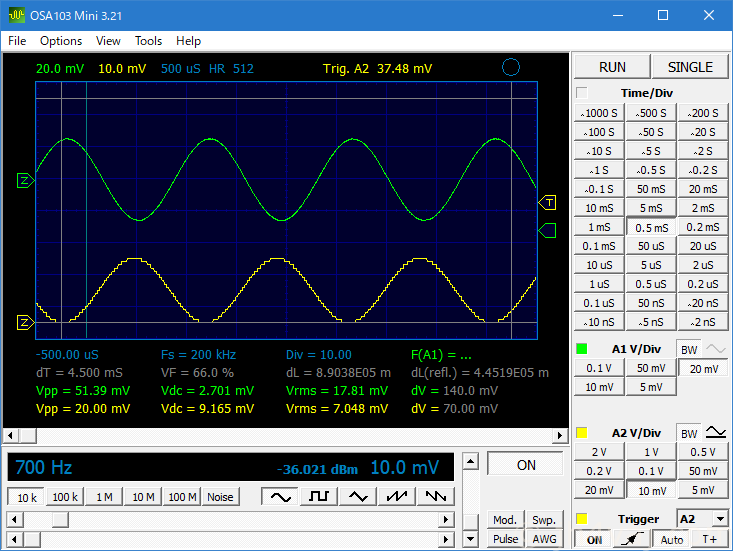Click the SINGLE capture button
The image size is (733, 551).
click(690, 67)
